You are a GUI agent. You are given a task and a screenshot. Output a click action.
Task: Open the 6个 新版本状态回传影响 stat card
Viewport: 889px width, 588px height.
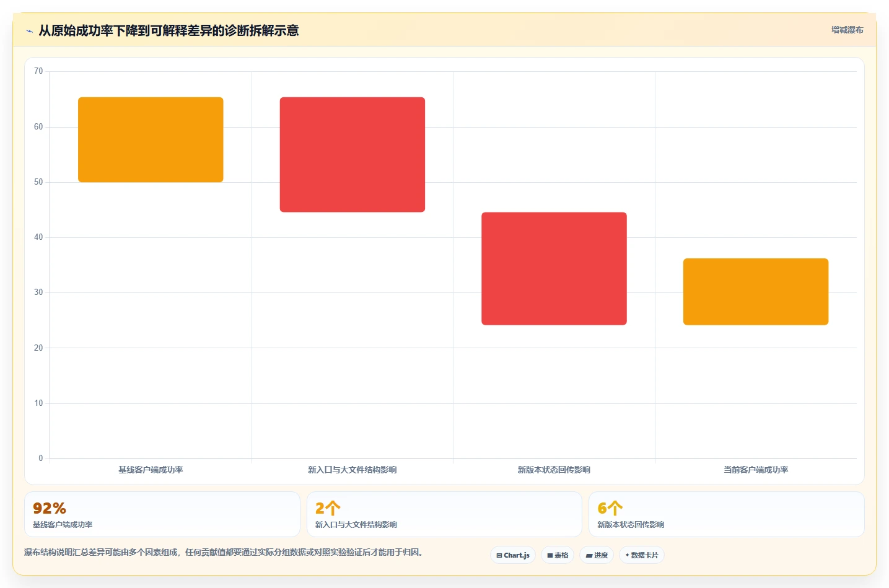pyautogui.click(x=726, y=514)
